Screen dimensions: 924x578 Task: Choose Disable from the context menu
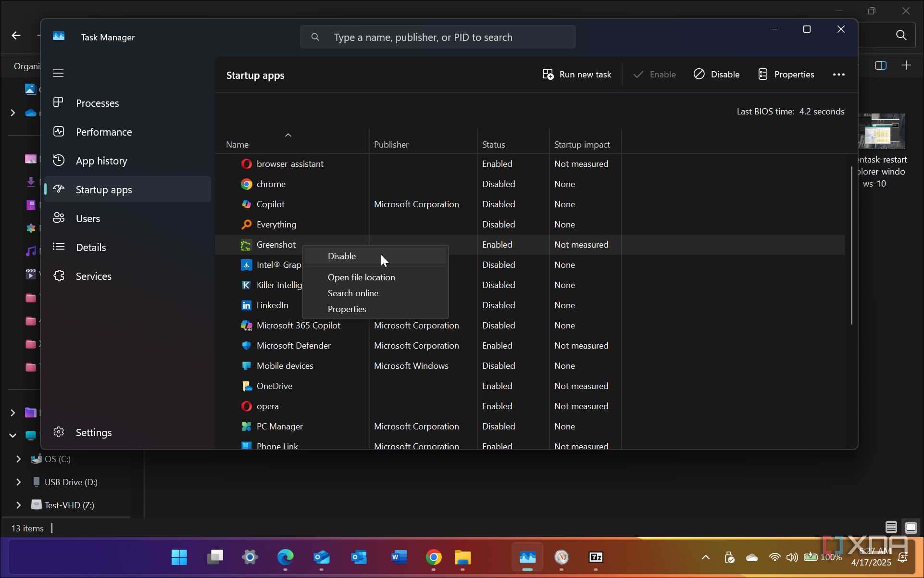342,256
